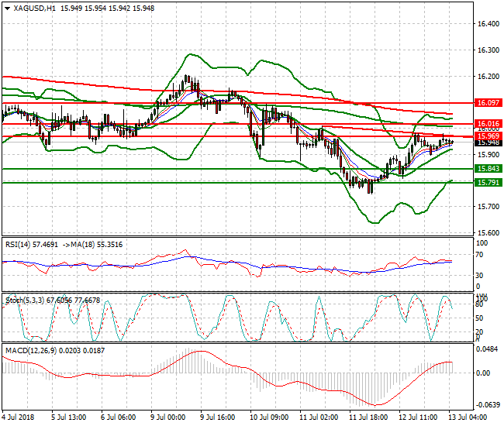Click the MA(18) 55.3516 label in RSI panel
The height and width of the screenshot is (426, 504).
(96, 245)
